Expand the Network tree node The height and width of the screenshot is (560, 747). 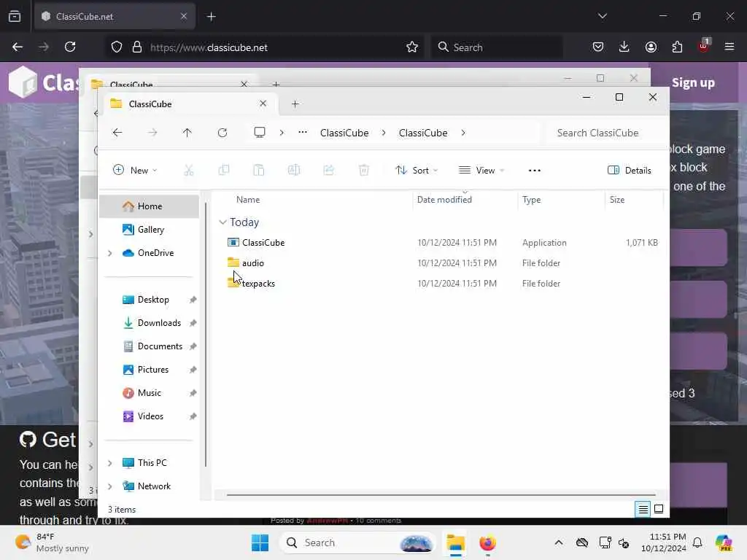coord(110,486)
